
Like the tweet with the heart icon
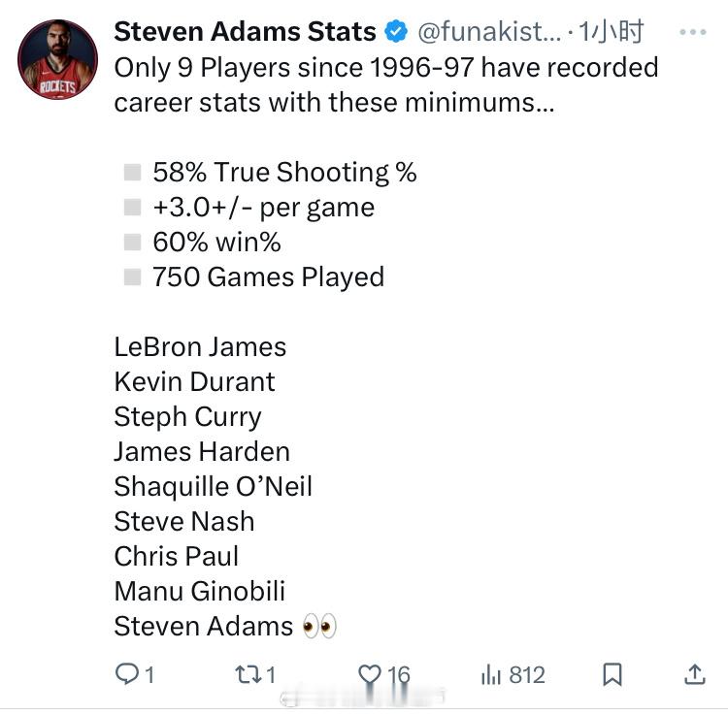click(370, 674)
